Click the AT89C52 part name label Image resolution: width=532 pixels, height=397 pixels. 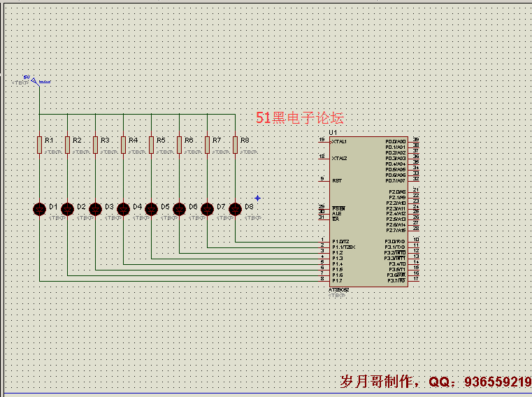point(339,290)
